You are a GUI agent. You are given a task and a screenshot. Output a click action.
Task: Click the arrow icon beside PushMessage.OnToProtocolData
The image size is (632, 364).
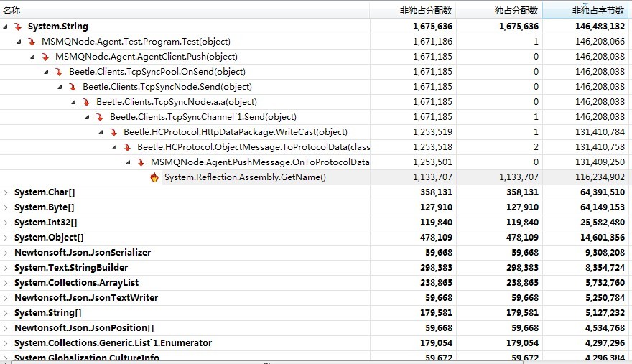(141, 163)
